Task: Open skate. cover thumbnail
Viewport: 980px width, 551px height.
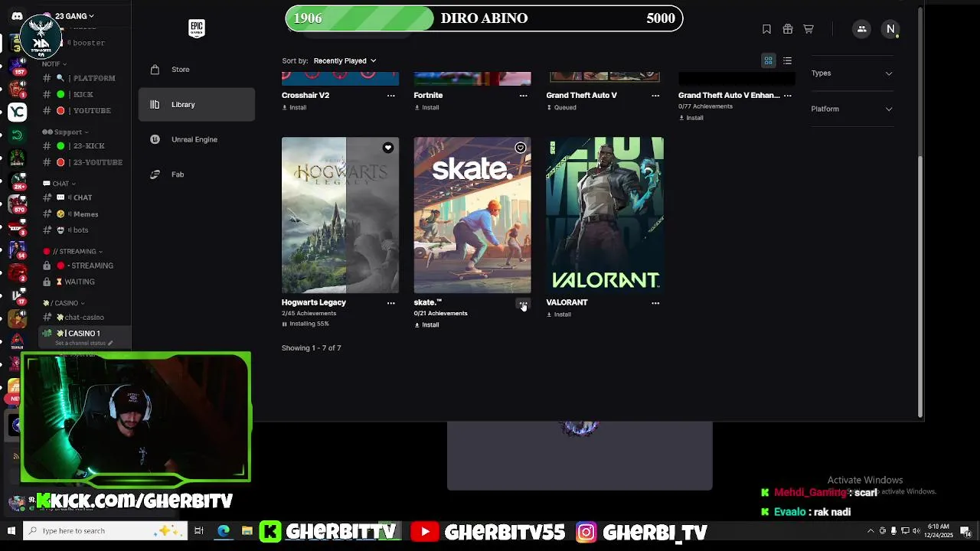Action: point(472,215)
